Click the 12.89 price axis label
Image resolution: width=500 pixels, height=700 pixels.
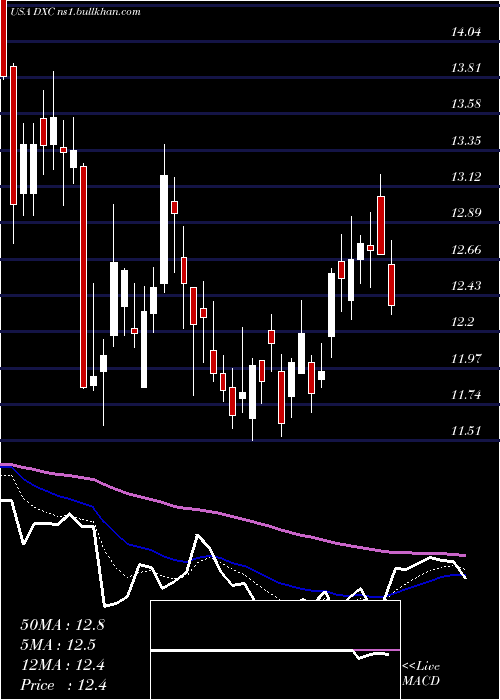pos(467,213)
